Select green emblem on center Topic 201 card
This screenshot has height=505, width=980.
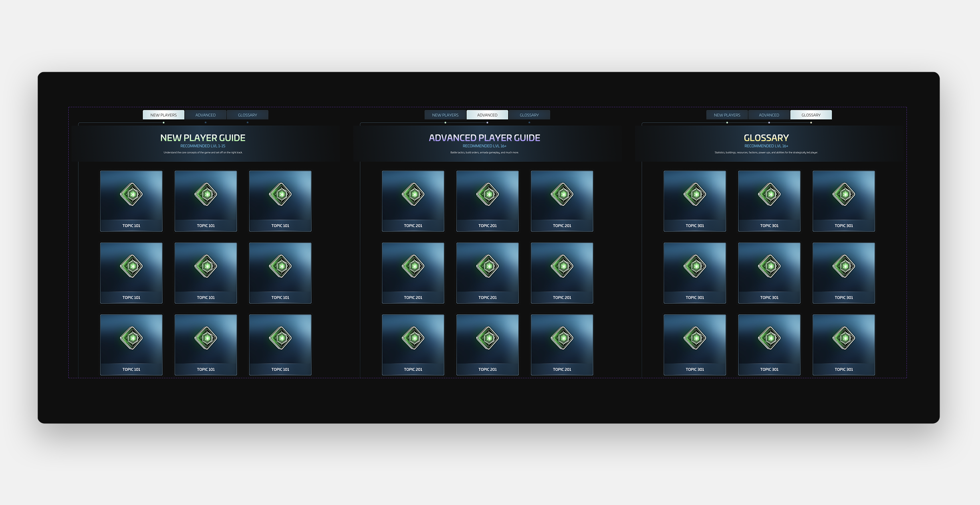488,266
